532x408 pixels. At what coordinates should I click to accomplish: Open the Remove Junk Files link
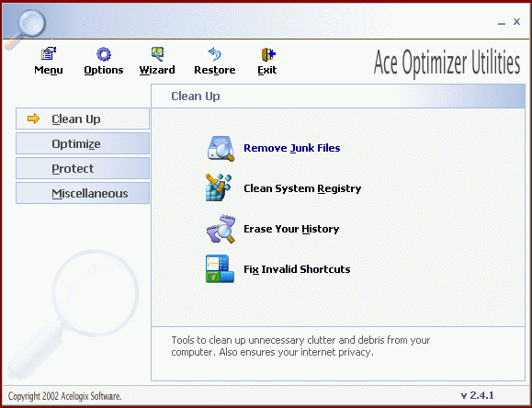pyautogui.click(x=292, y=148)
